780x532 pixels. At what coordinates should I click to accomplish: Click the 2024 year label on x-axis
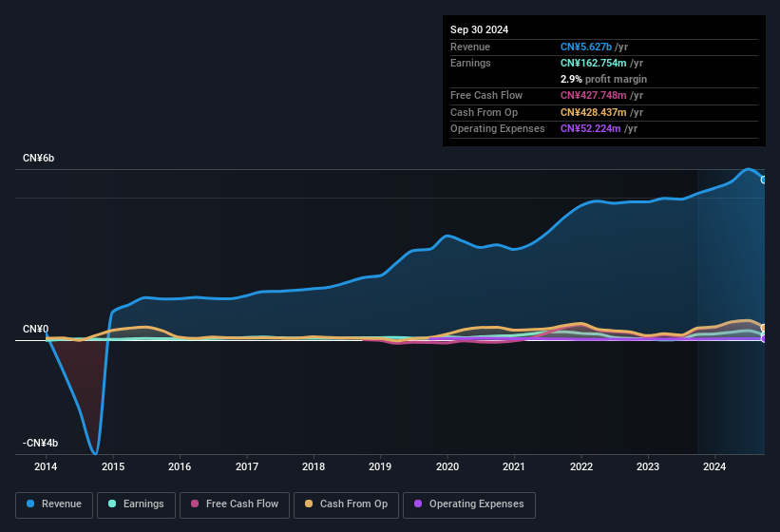pyautogui.click(x=714, y=466)
